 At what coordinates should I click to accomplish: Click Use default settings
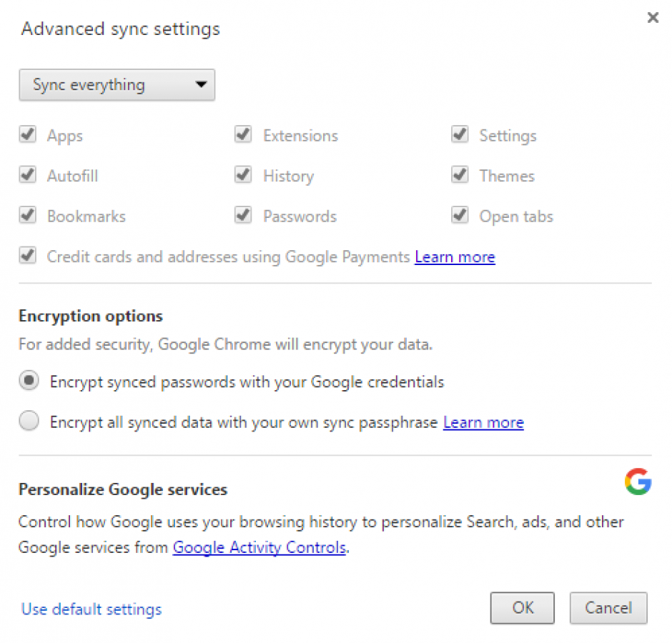click(x=91, y=609)
